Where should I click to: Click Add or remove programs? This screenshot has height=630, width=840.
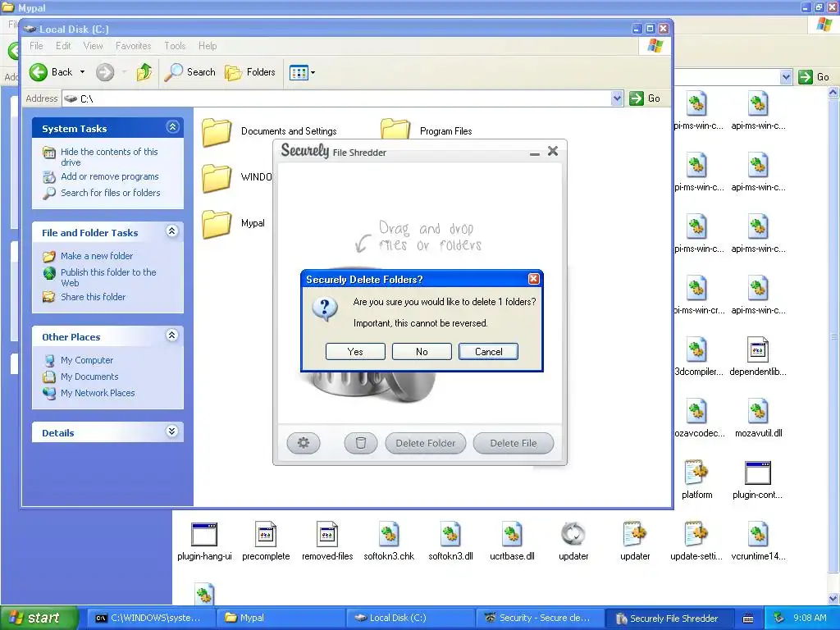tap(110, 176)
